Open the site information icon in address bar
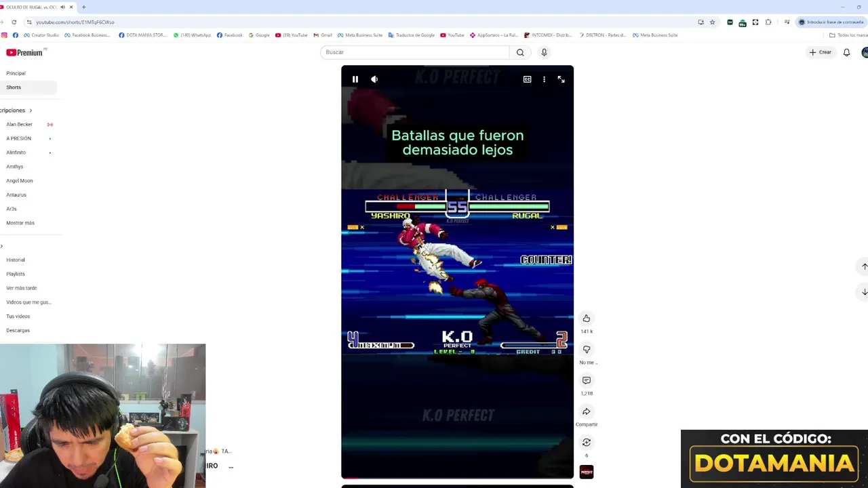The image size is (868, 488). click(x=28, y=22)
